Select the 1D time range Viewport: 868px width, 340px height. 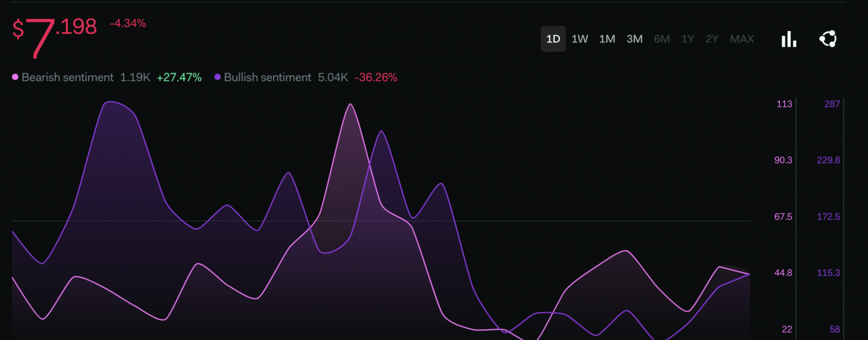[553, 39]
